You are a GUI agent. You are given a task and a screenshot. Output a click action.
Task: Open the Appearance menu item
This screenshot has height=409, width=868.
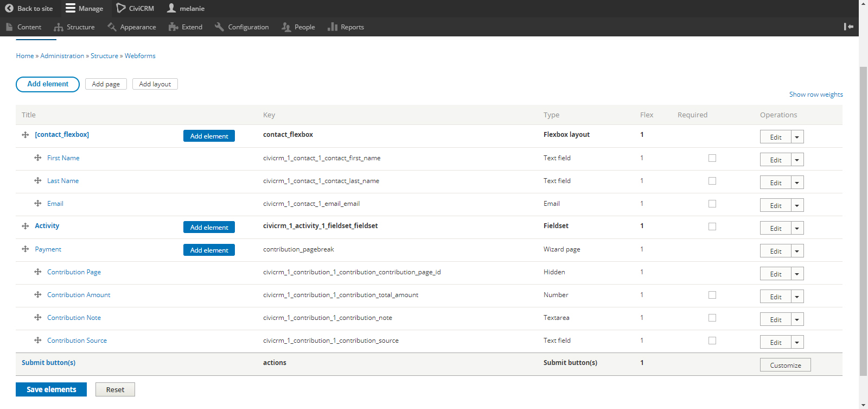pos(138,27)
